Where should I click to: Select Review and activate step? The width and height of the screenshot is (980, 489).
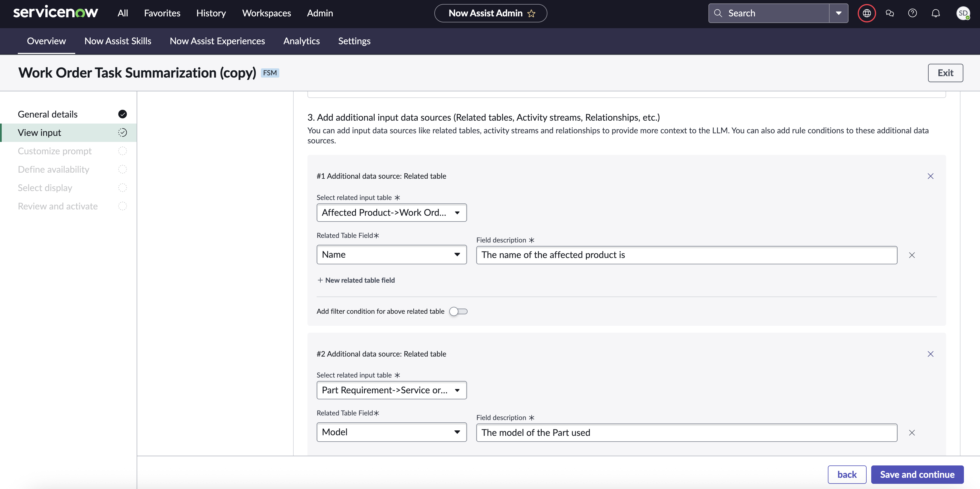(69, 206)
